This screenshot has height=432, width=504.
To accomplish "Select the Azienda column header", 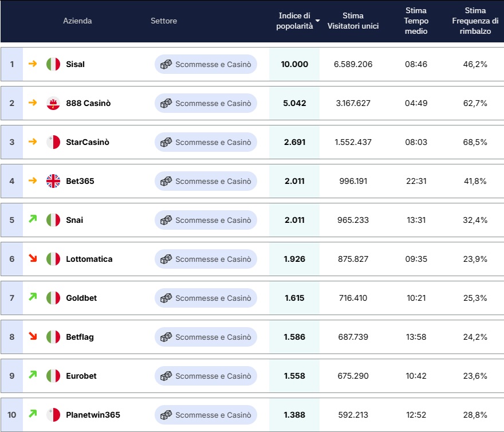I will (x=78, y=21).
